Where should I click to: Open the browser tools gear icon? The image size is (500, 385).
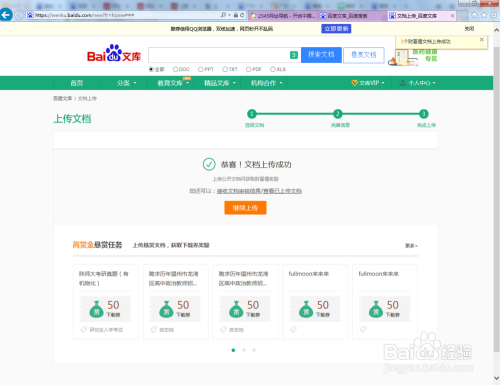coord(494,15)
